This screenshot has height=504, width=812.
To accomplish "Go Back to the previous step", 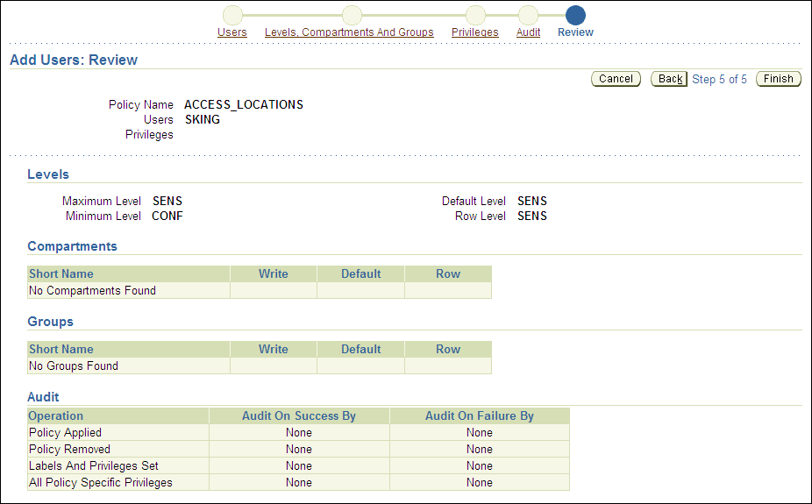I will (x=670, y=79).
